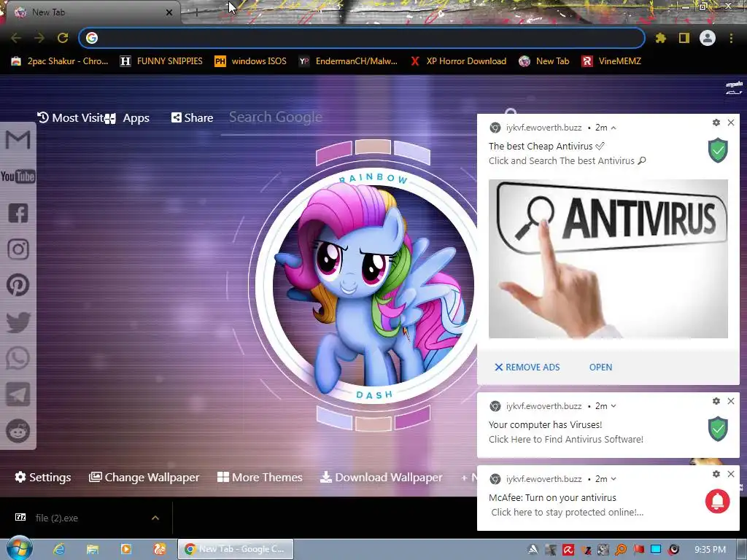Open downloaded file (2).exe

point(56,518)
